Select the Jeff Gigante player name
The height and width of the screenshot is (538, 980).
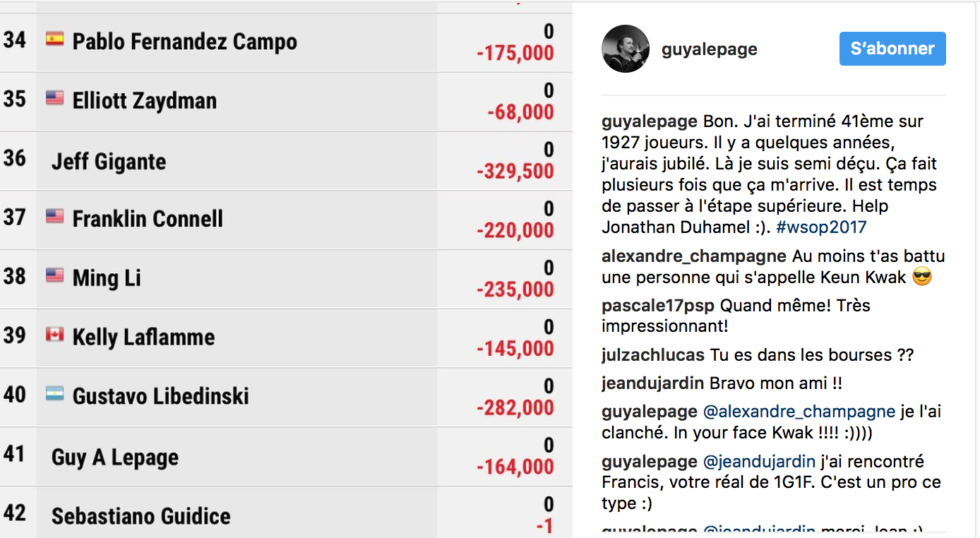(109, 162)
